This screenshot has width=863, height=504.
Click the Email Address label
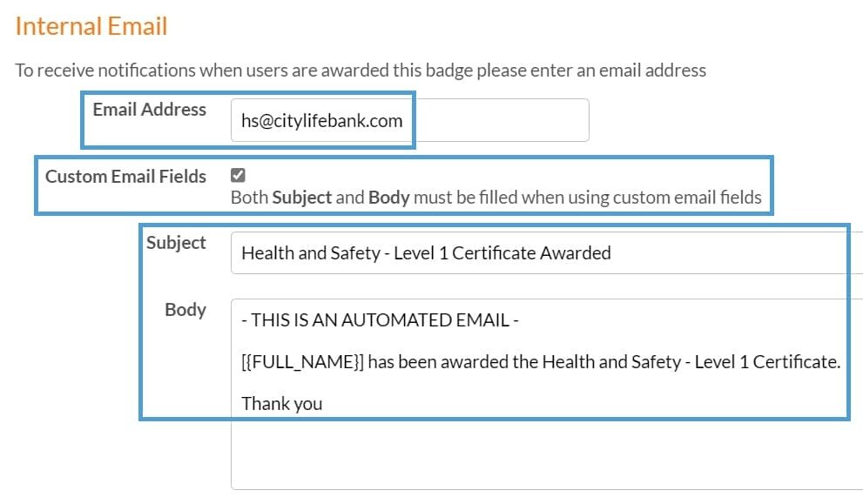click(149, 110)
